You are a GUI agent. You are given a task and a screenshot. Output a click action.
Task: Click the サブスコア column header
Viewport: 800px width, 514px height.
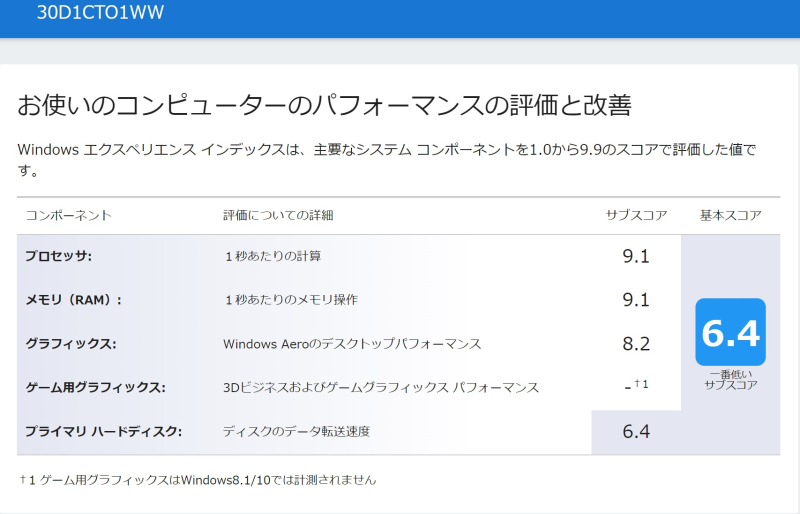636,215
